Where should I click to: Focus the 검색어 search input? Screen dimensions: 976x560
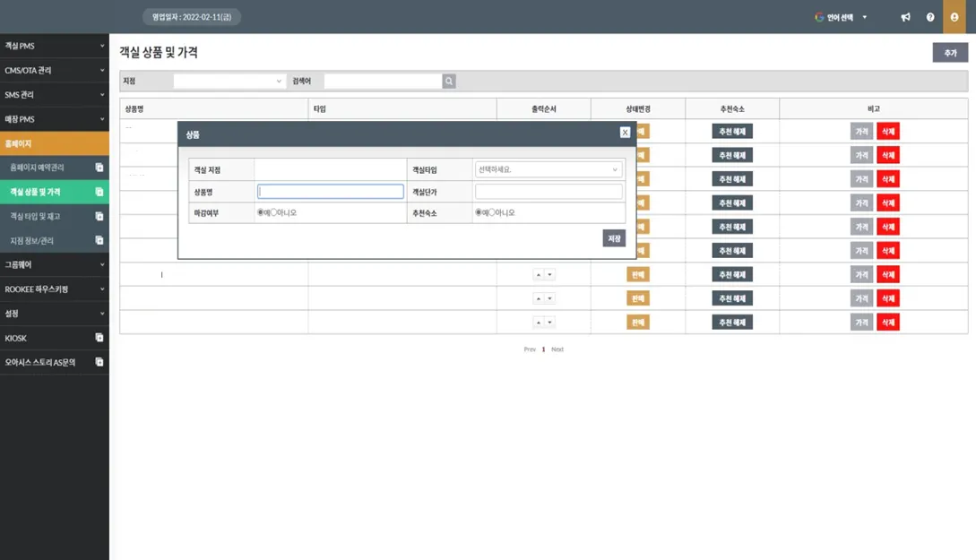click(383, 81)
